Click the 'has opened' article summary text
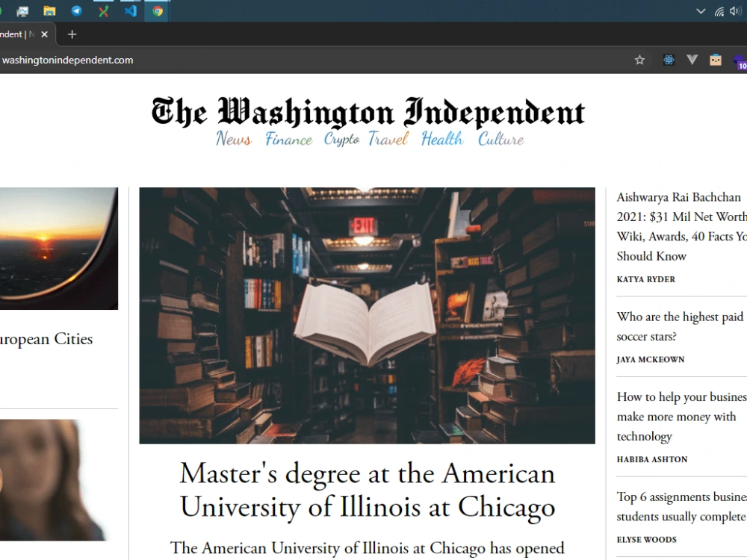Image resolution: width=747 pixels, height=560 pixels. (368, 548)
